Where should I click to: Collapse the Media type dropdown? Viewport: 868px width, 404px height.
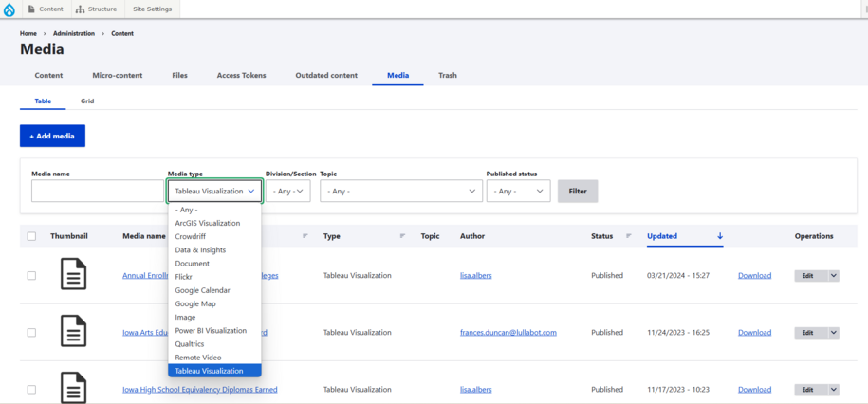(214, 191)
